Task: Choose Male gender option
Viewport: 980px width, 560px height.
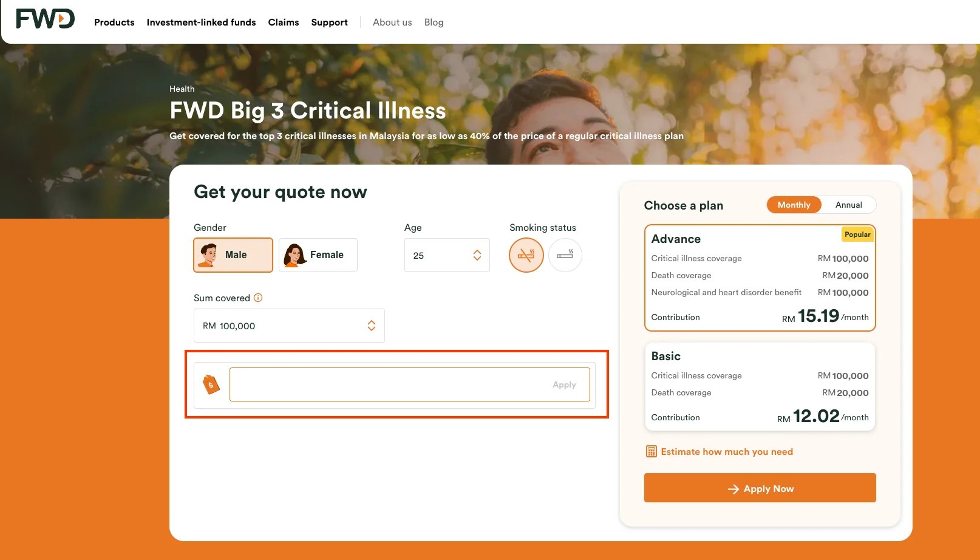Action: coord(233,255)
